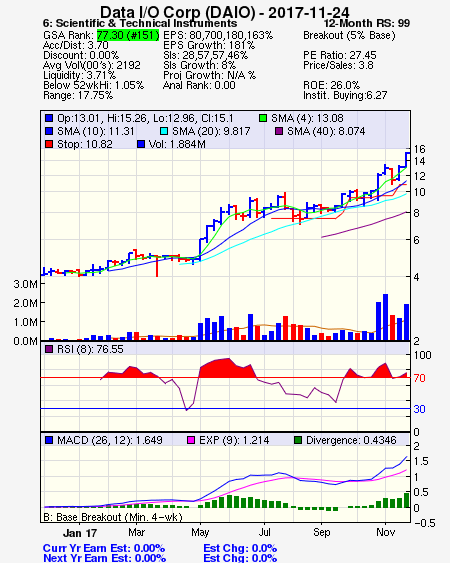Image resolution: width=450 pixels, height=563 pixels.
Task: Click the 'B: Base Breakout (Min. 4-wk)' note
Action: pos(113,517)
